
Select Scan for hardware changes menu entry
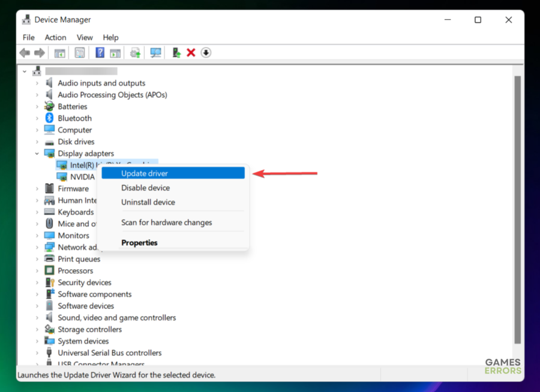pyautogui.click(x=166, y=222)
